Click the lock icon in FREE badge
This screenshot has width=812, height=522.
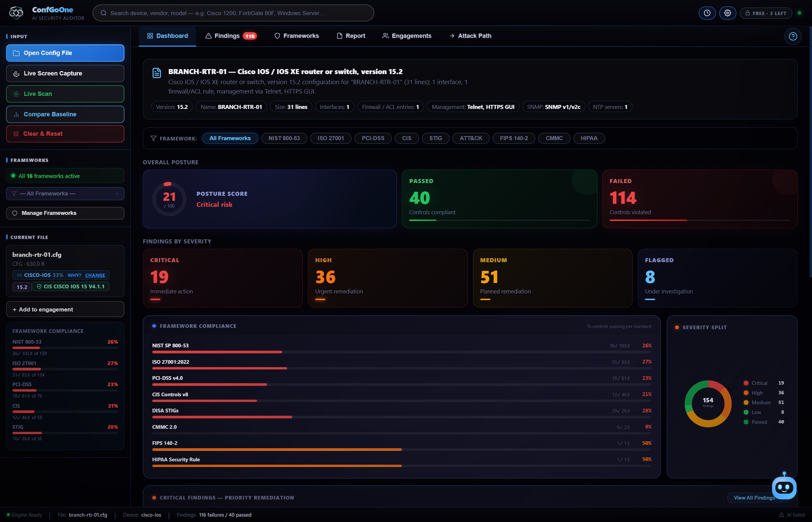click(x=747, y=13)
